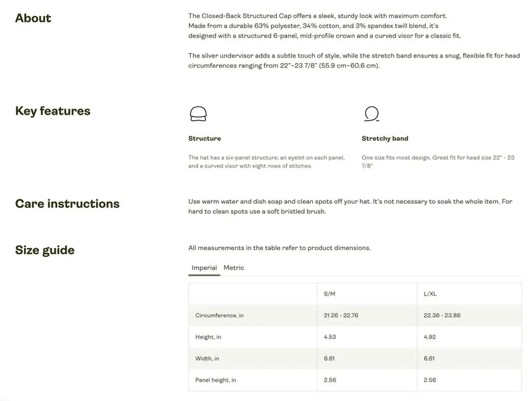Select the Height row label
Image resolution: width=532 pixels, height=401 pixels.
point(208,337)
